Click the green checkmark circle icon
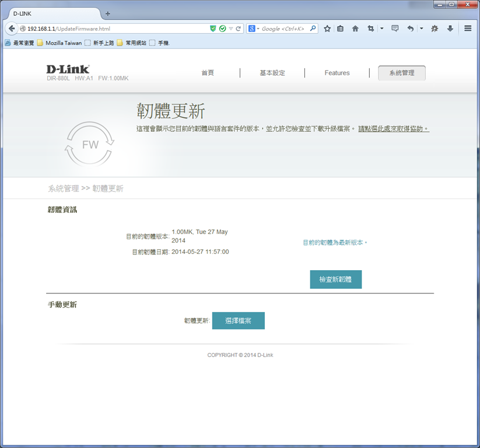480x448 pixels. [223, 29]
